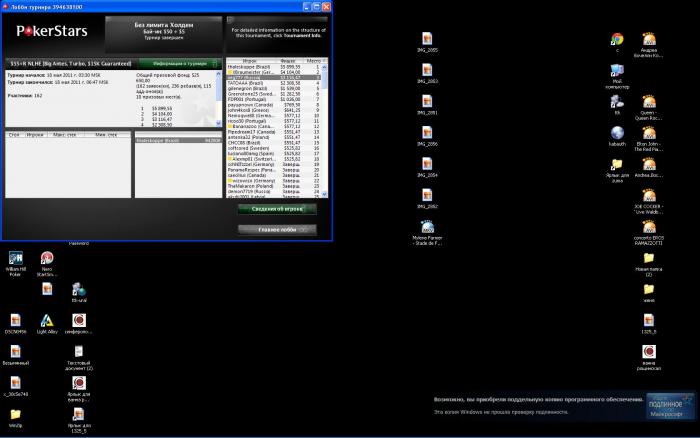Image resolution: width=700 pixels, height=438 pixels.
Task: Select the Bananazoo (Canada) player row
Action: coord(274,126)
